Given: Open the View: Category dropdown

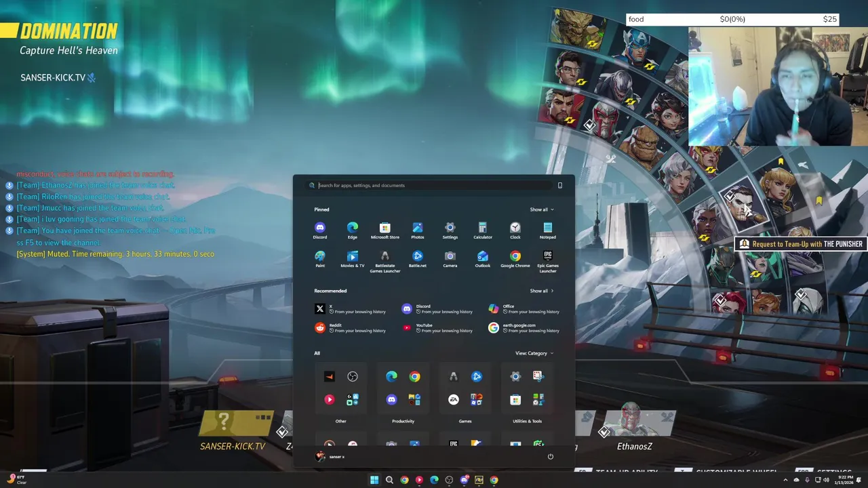Looking at the screenshot, I should (x=534, y=353).
